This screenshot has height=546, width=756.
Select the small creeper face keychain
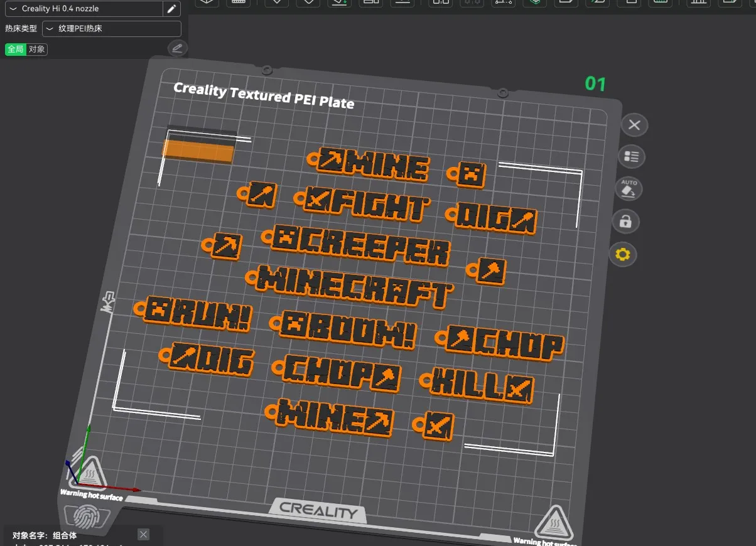(466, 174)
